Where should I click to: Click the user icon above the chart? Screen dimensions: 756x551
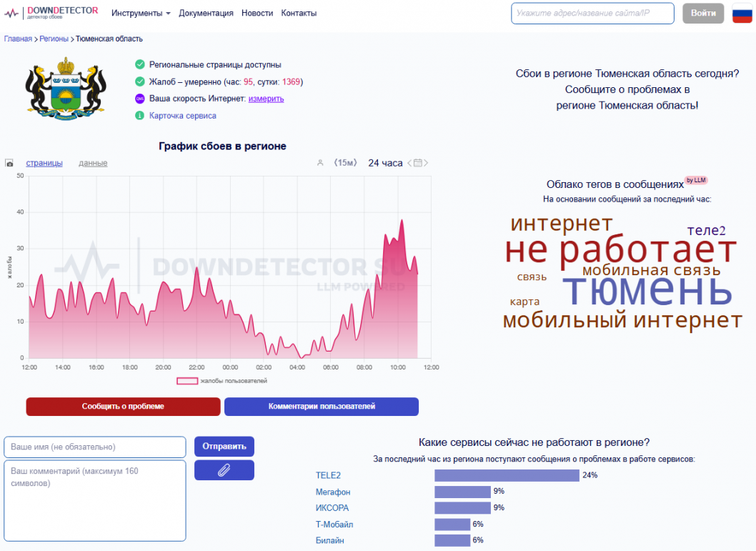coord(320,163)
